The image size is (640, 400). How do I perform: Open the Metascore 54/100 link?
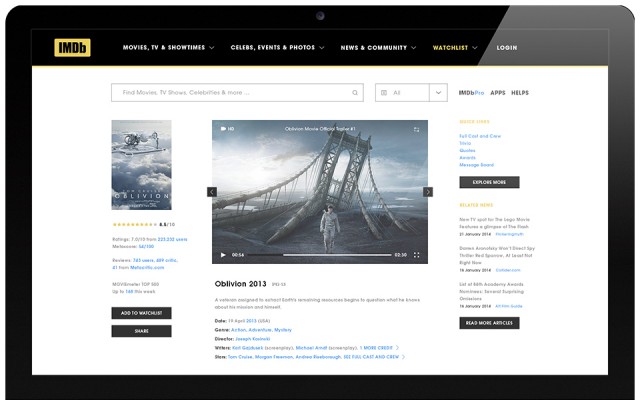pyautogui.click(x=146, y=247)
